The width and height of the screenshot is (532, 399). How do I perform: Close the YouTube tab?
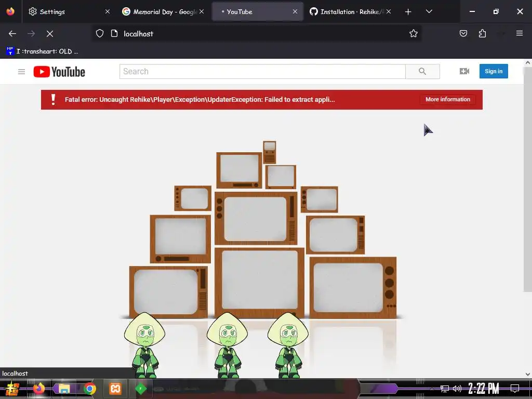coord(295,11)
